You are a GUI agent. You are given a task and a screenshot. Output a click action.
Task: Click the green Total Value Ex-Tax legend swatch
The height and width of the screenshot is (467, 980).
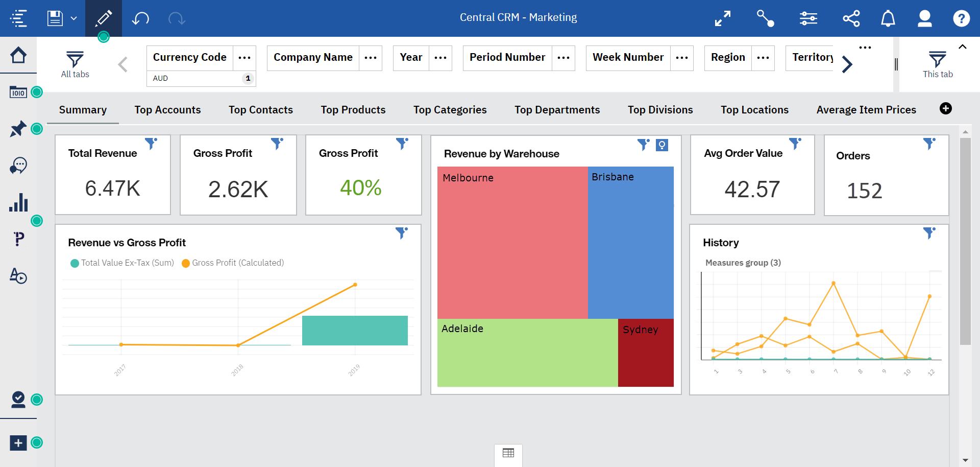coord(75,263)
